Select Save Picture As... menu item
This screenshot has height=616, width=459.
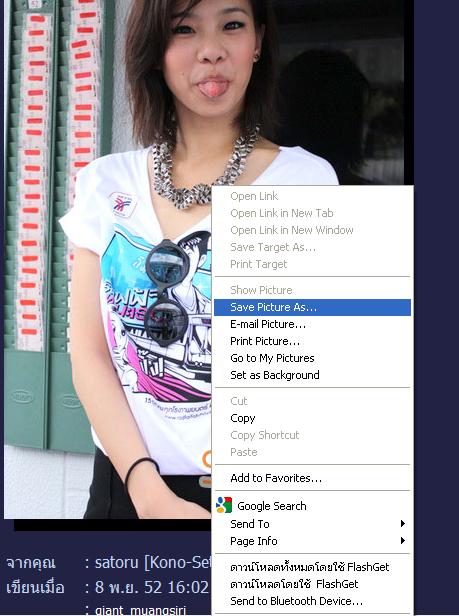312,307
